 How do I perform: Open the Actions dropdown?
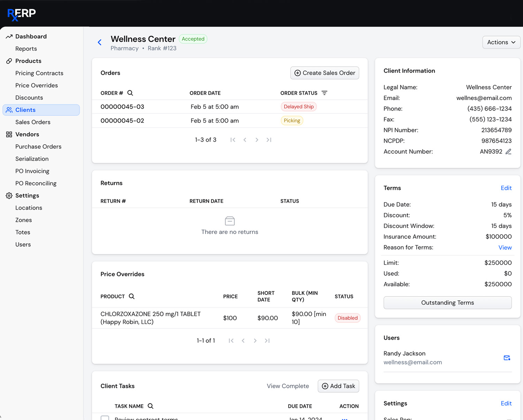click(501, 42)
